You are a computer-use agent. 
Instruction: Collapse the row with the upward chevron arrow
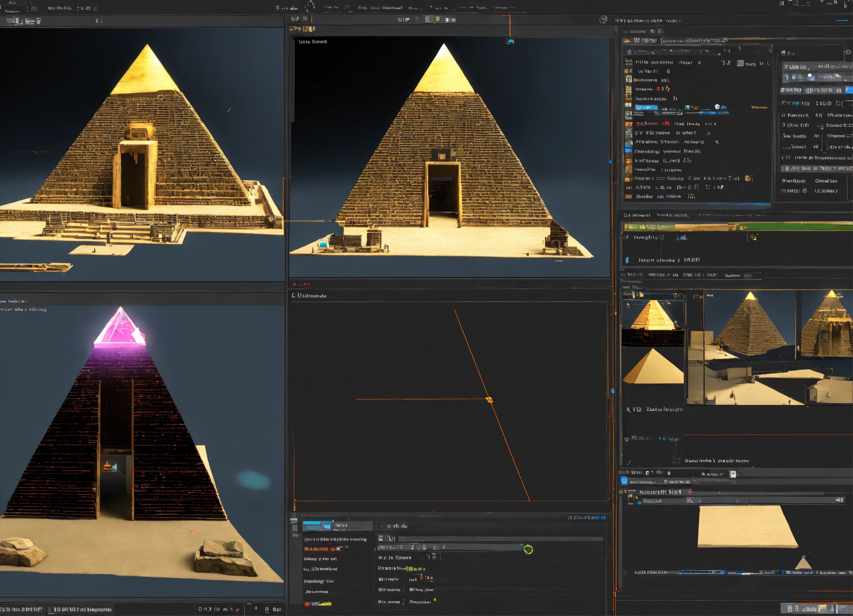tap(709, 133)
